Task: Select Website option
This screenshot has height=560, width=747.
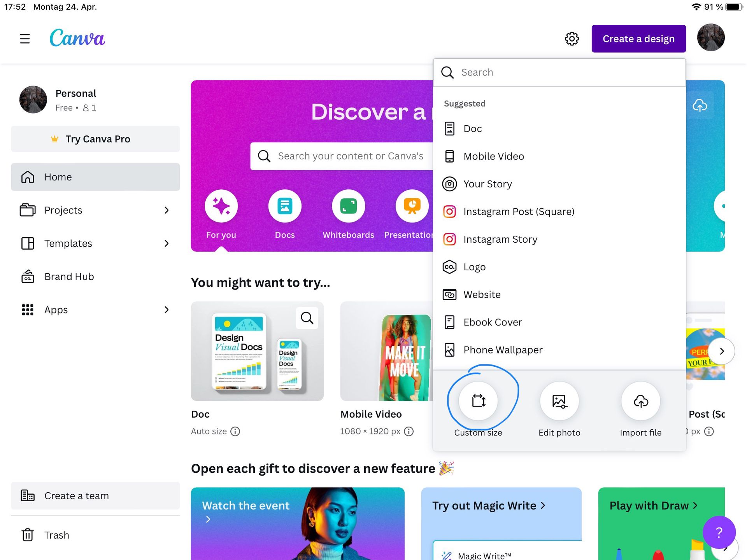Action: point(559,294)
